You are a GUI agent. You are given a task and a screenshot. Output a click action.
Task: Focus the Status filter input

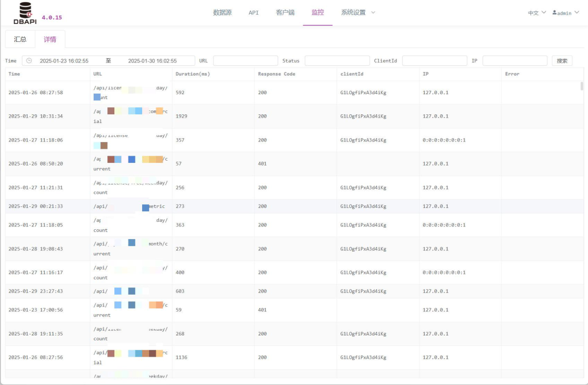click(x=337, y=61)
